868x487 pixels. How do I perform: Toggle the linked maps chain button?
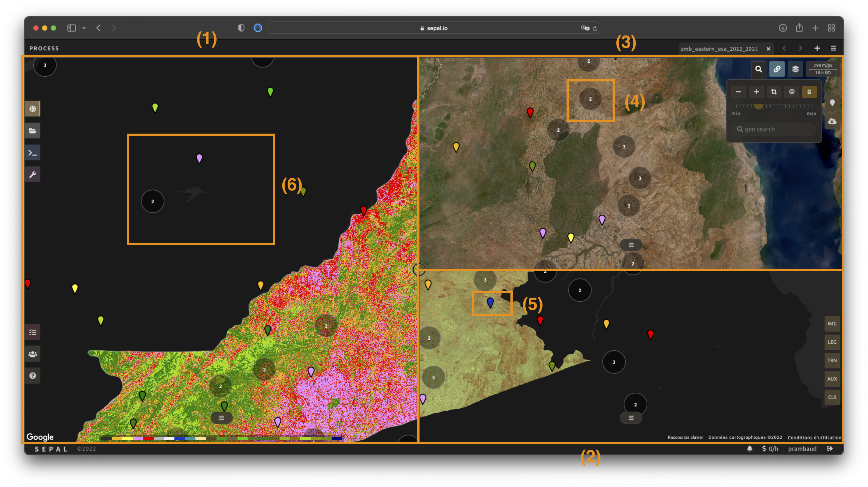click(x=777, y=69)
